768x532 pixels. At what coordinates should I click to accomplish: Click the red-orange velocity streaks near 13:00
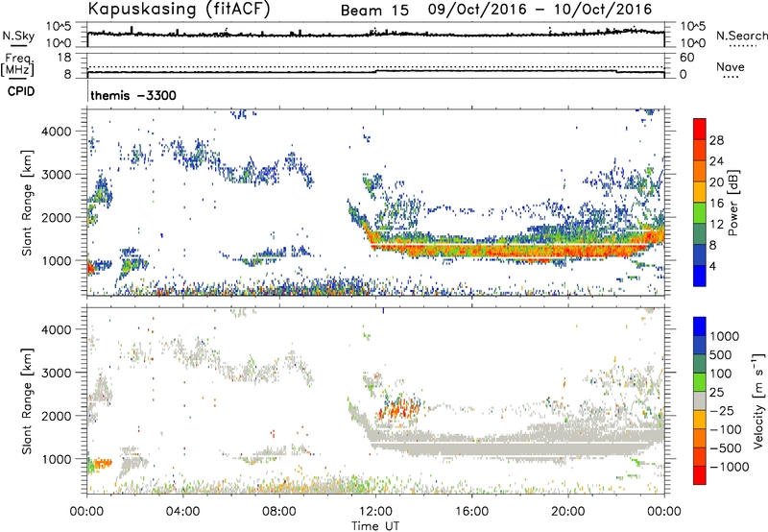click(x=399, y=408)
